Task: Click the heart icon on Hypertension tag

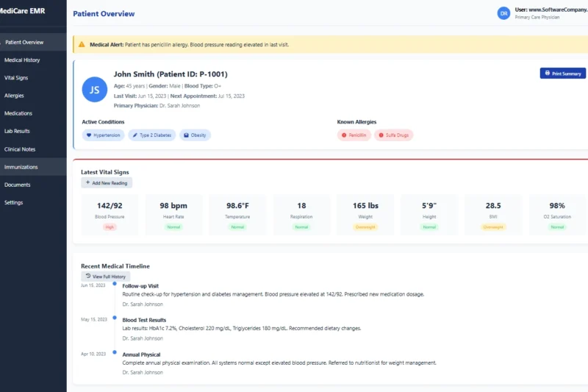Action: pos(89,135)
